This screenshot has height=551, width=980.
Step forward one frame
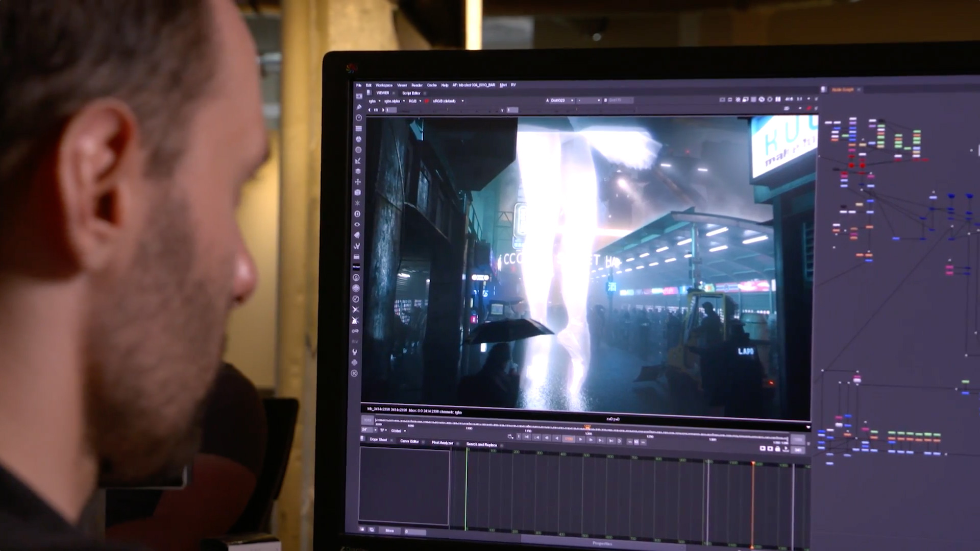591,440
